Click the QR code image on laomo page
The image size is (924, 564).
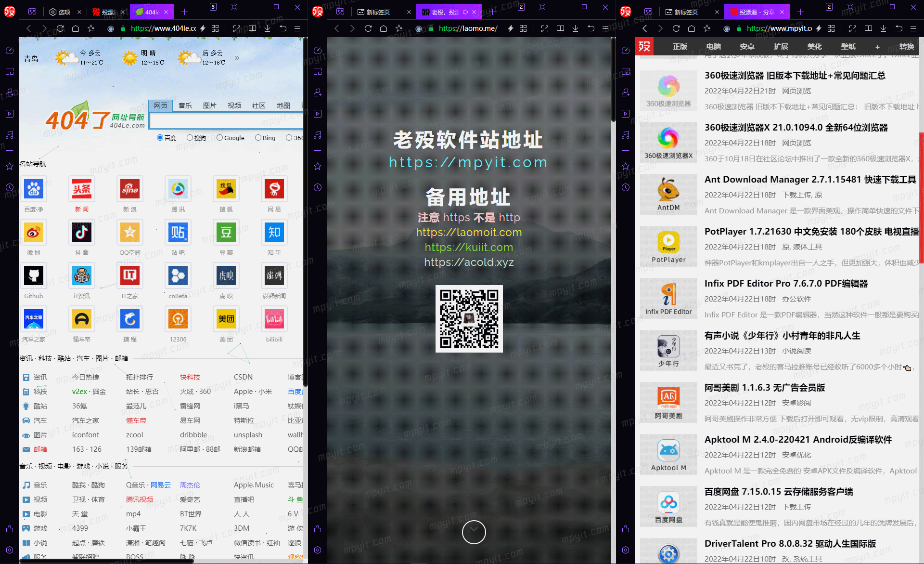tap(469, 319)
